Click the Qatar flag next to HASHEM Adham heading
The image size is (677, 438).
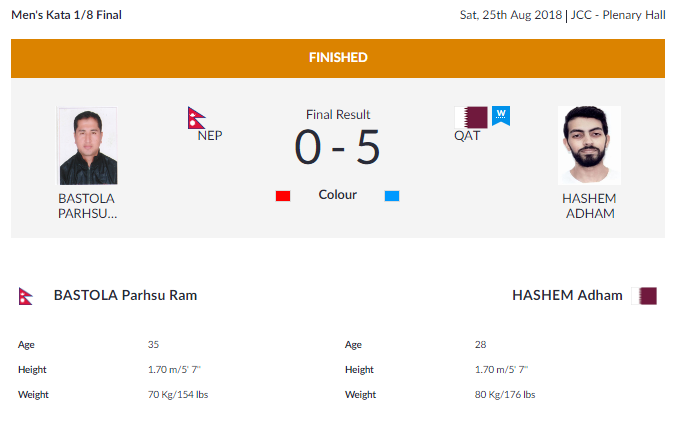point(644,296)
